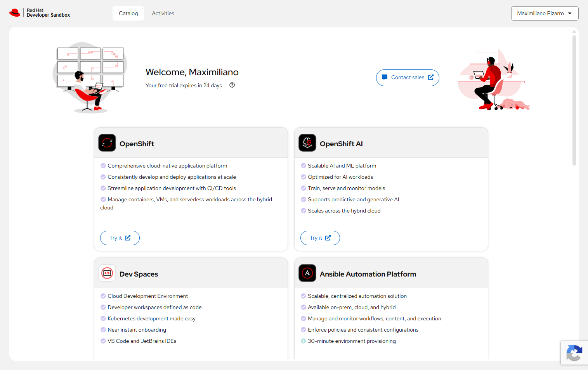Click check icon beside Optimized for AI workloads
588x370 pixels.
pos(304,177)
